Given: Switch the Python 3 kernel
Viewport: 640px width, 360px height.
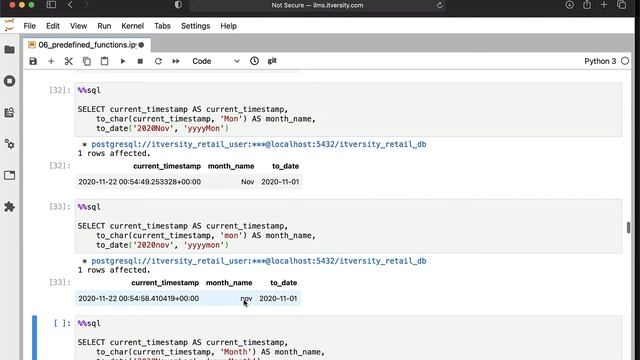Looking at the screenshot, I should (x=600, y=61).
